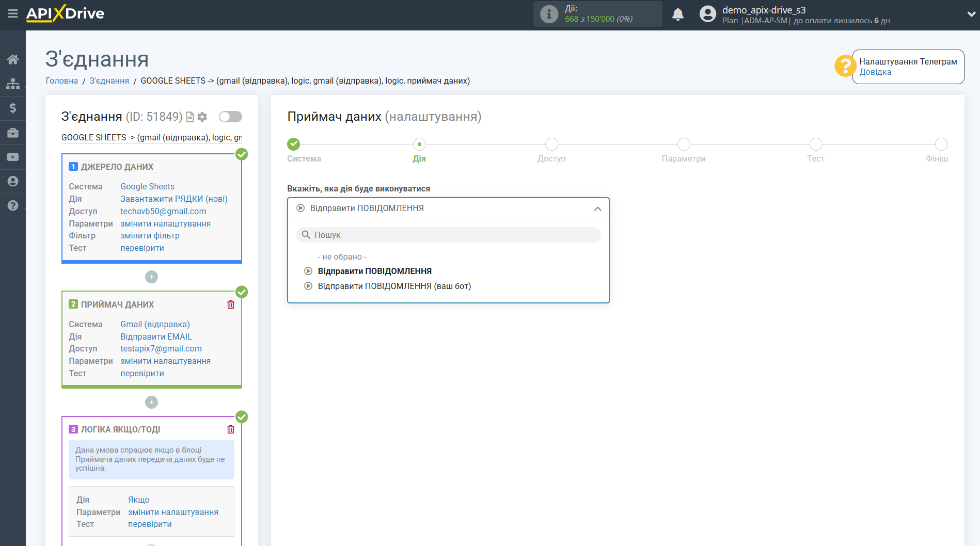Viewport: 980px width, 546px height.
Task: Open the connection settings gear icon
Action: pos(202,117)
